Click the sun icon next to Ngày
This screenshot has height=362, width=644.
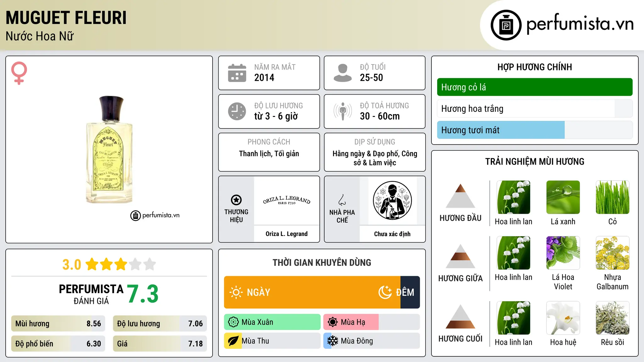click(236, 292)
